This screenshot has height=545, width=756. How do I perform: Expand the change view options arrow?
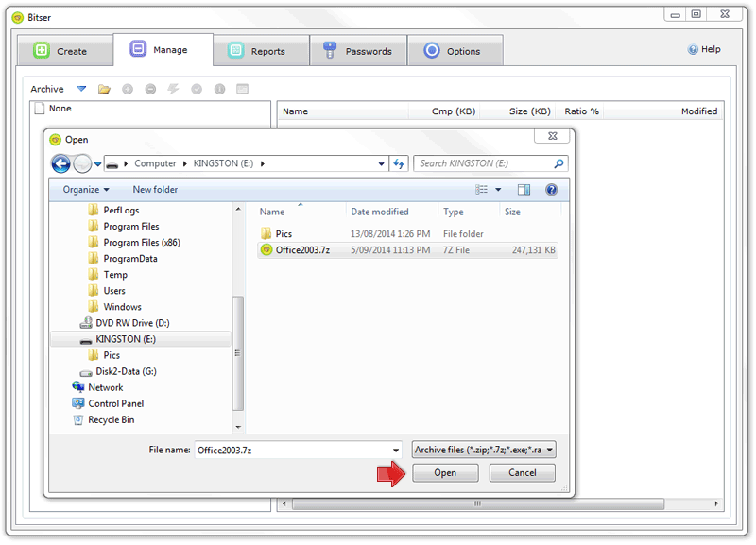click(x=499, y=190)
